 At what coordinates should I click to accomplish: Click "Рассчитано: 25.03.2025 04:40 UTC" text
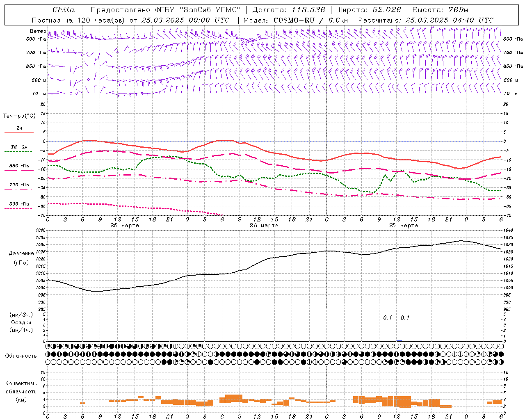(426, 20)
